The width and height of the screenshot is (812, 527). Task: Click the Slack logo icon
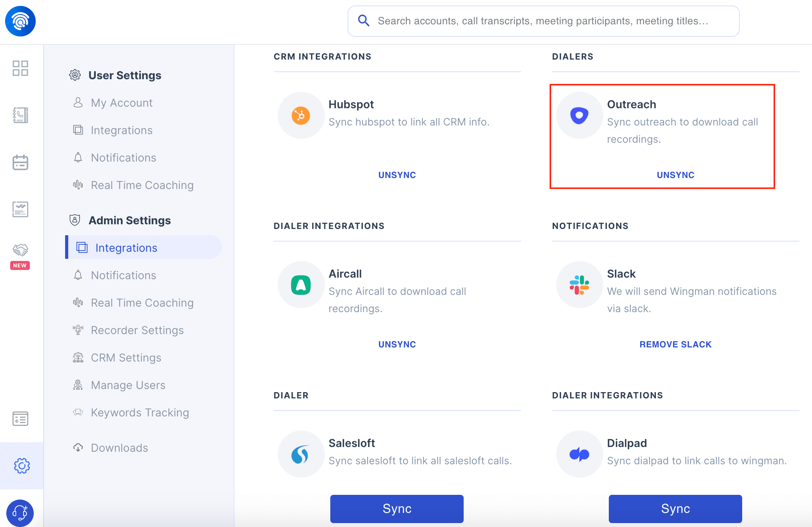coord(579,285)
